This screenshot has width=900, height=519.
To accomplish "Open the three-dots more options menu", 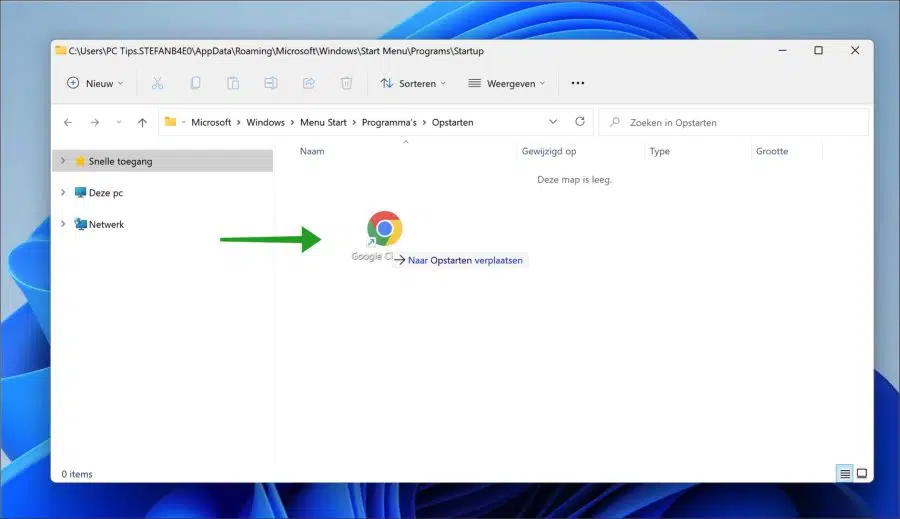I will (x=577, y=83).
